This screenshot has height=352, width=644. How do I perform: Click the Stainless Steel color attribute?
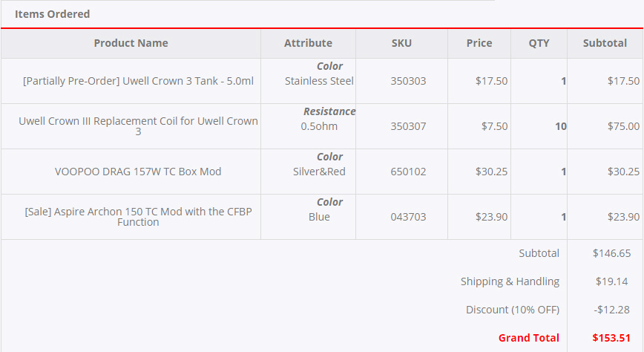point(319,81)
